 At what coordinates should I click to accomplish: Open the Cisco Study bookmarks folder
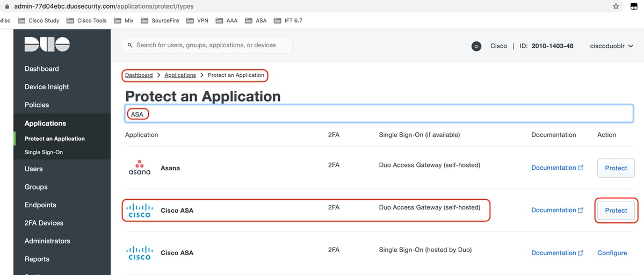click(x=38, y=20)
